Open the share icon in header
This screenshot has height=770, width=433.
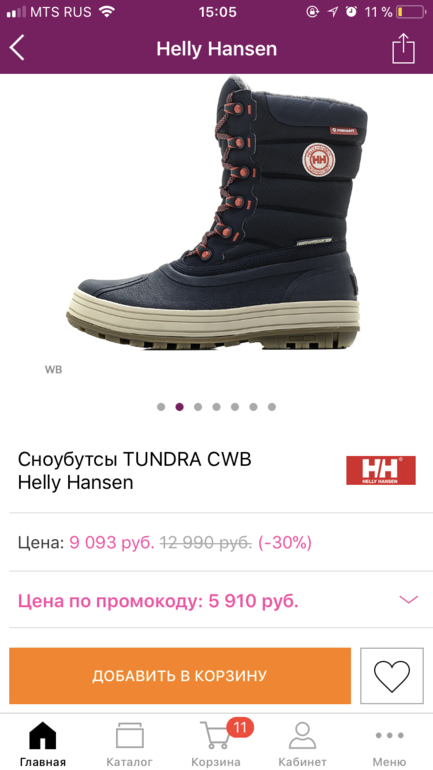click(x=403, y=48)
